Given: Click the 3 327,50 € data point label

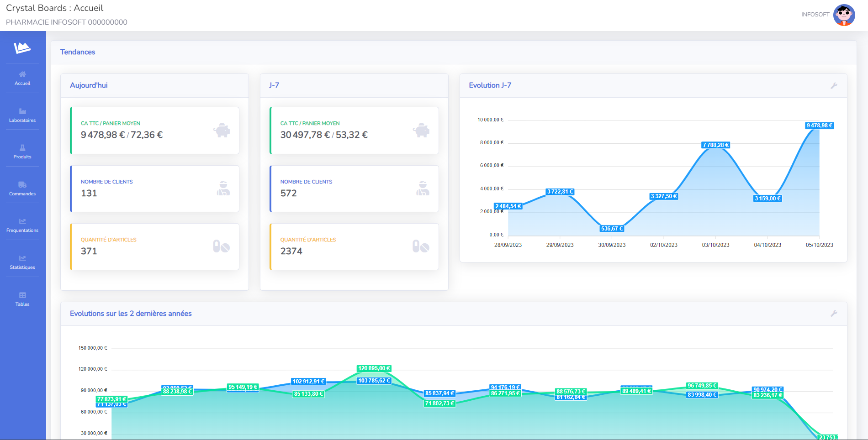Looking at the screenshot, I should click(664, 196).
